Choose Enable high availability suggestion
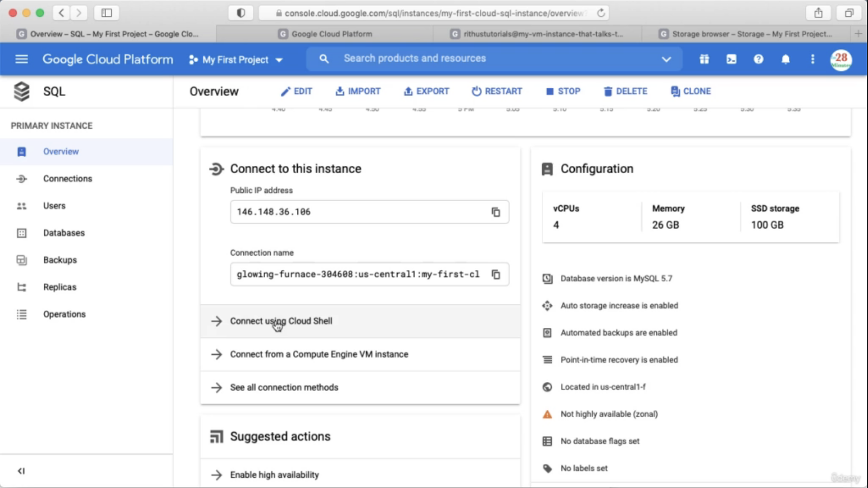This screenshot has height=488, width=868. (360, 475)
